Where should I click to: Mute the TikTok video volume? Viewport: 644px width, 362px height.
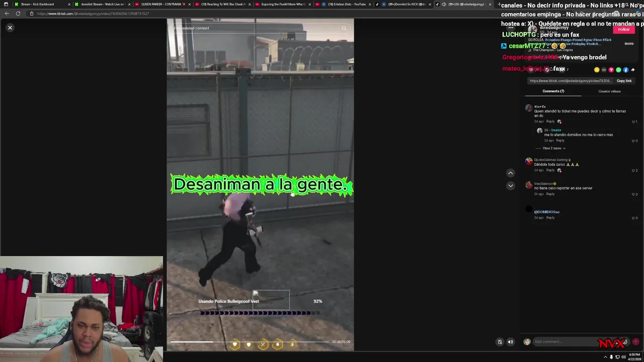coord(510,342)
